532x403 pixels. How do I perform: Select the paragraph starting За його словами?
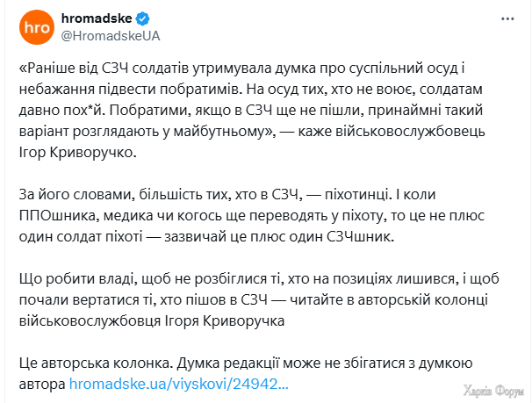[252, 215]
